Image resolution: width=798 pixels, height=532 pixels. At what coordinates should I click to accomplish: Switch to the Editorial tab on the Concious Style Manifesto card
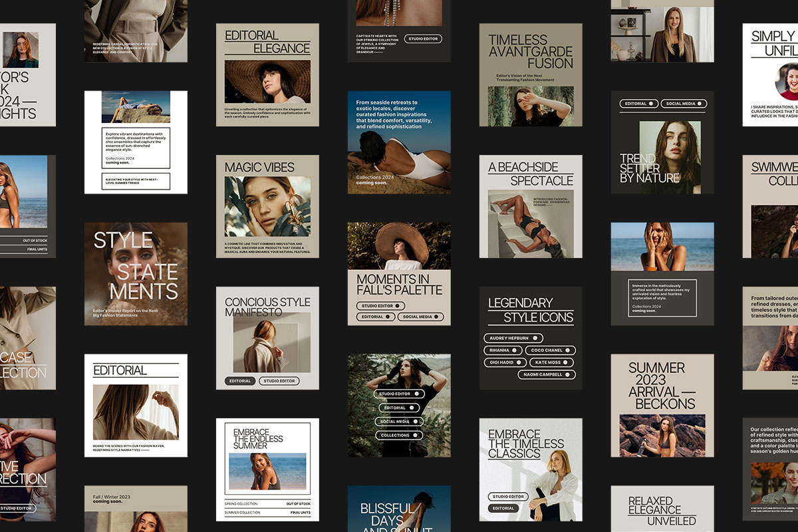point(240,381)
